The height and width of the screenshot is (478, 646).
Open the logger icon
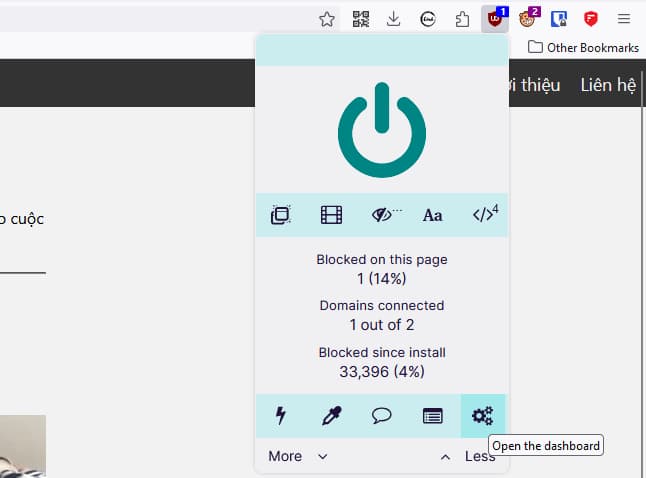(x=433, y=416)
